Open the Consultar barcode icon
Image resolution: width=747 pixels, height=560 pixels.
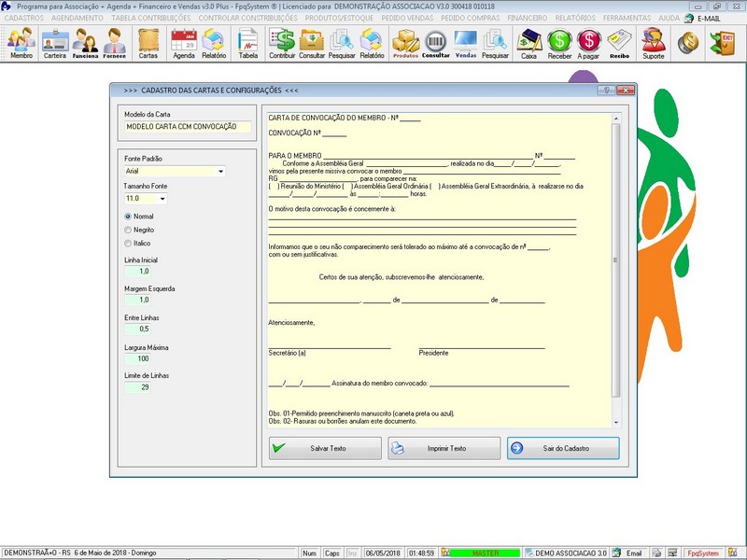click(435, 43)
